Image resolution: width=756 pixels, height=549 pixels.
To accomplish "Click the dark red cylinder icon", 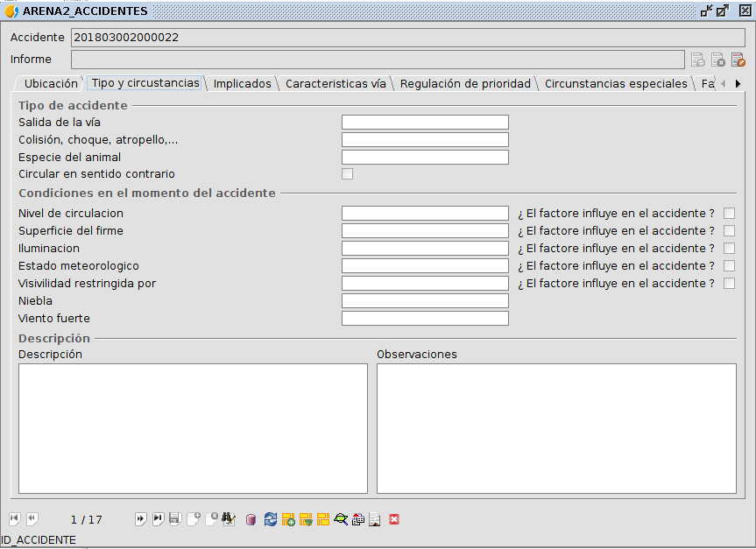I will [x=251, y=519].
